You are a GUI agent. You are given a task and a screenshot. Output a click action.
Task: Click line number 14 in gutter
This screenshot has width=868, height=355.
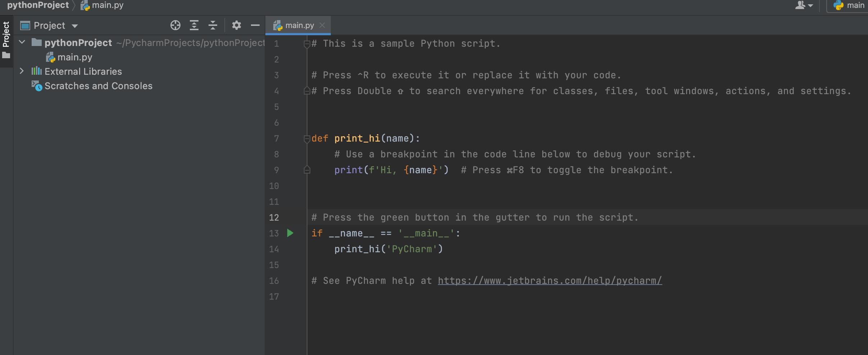point(274,249)
